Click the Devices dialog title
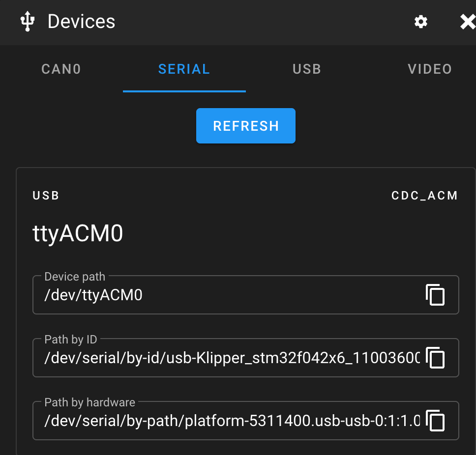The width and height of the screenshot is (476, 455). (x=81, y=22)
